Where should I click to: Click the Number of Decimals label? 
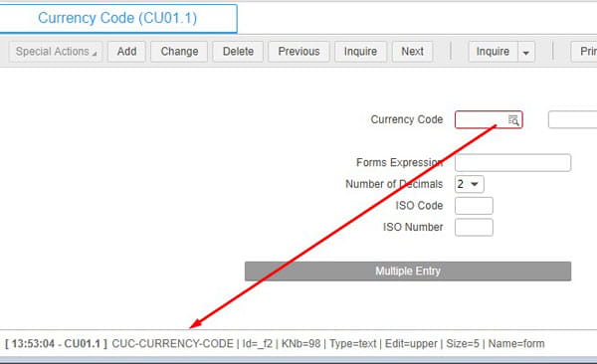(x=394, y=184)
